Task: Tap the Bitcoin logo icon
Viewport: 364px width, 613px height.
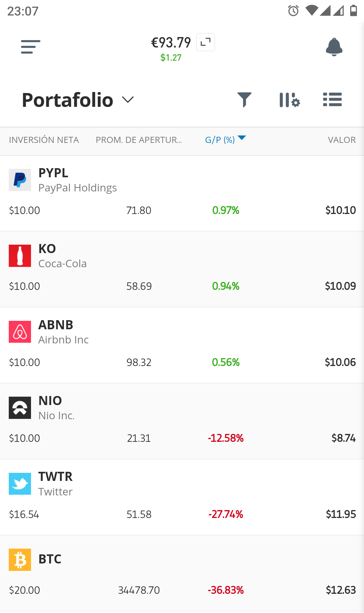Action: point(20,560)
